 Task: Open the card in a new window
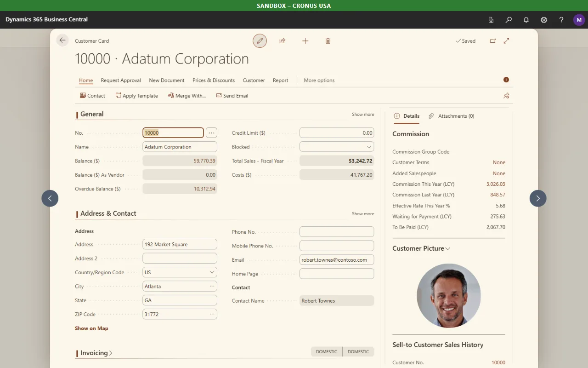click(493, 41)
